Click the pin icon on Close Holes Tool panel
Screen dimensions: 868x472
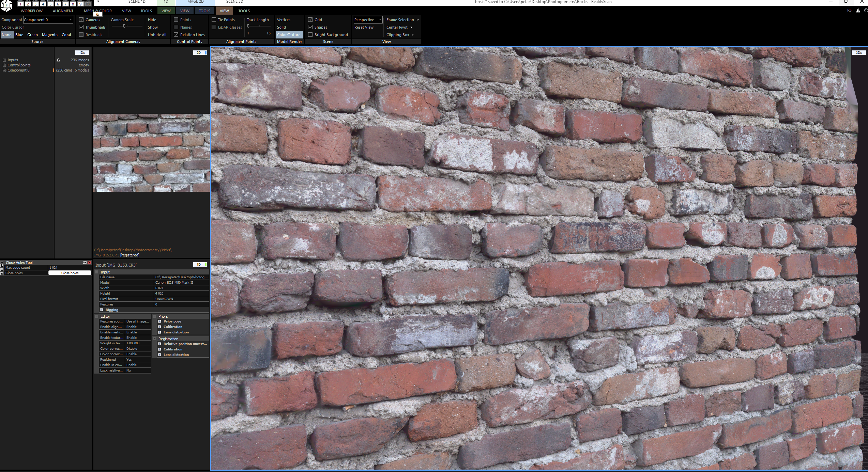[x=85, y=263]
